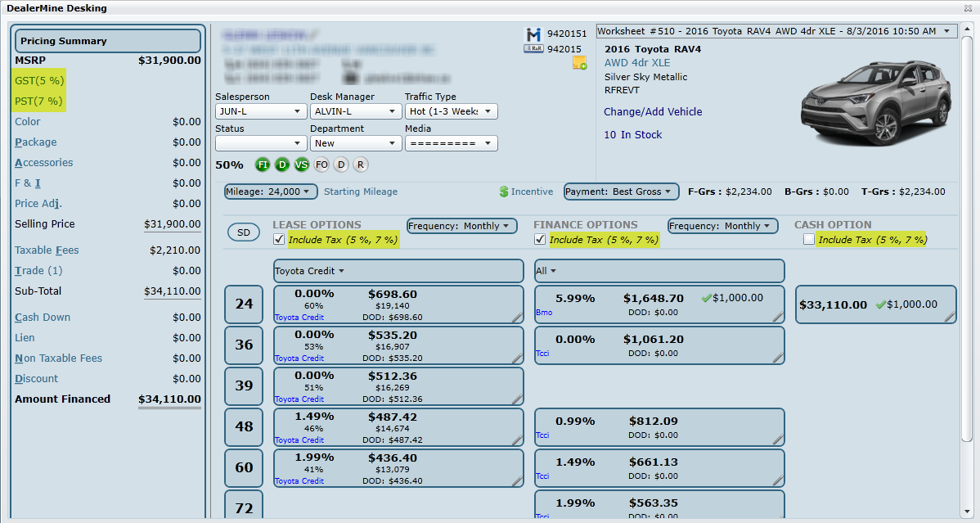This screenshot has height=523, width=980.
Task: Click the DealerMine logo icon beside 9420151
Action: coord(533,34)
